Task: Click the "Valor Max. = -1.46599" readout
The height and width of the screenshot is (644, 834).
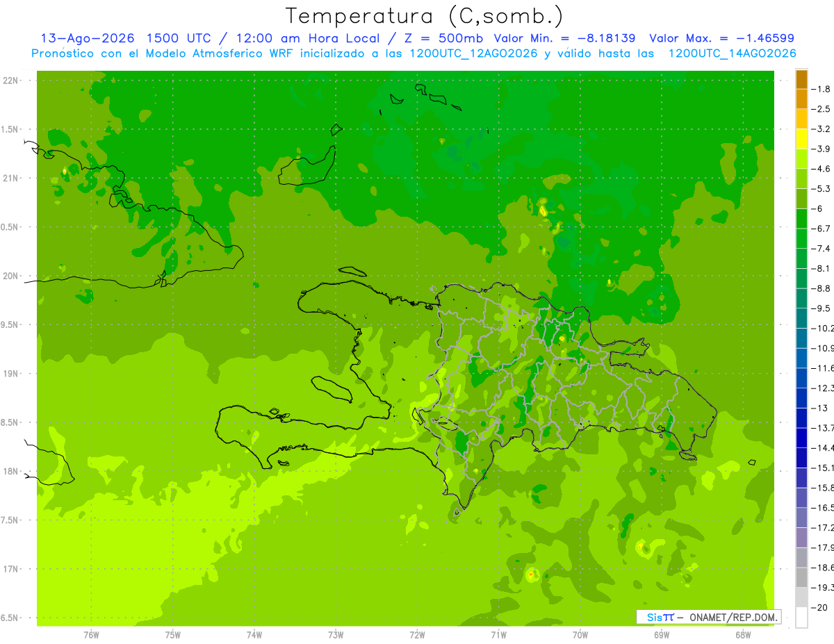Action: tap(721, 38)
